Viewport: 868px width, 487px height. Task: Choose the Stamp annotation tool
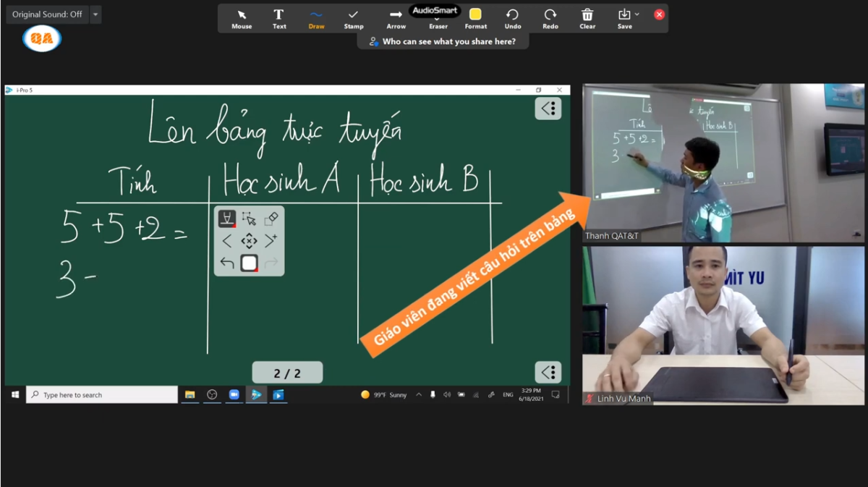tap(354, 19)
